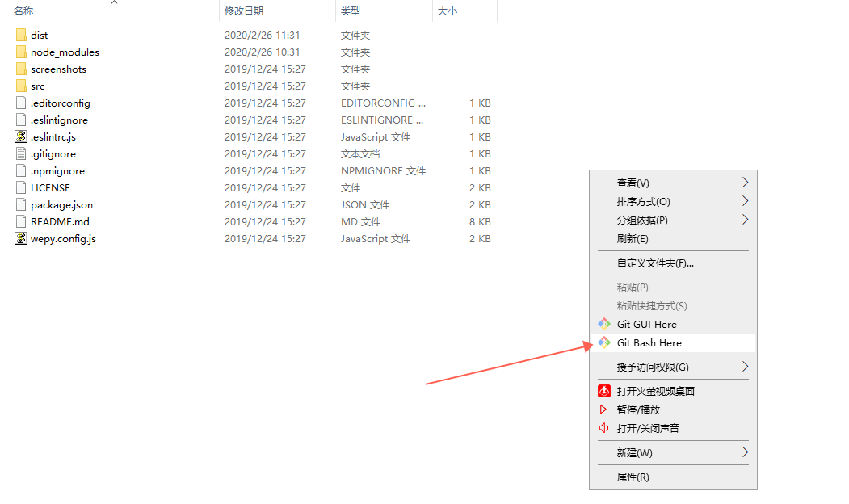Click the Git GUI Here icon
Image resolution: width=849 pixels, height=504 pixels.
click(606, 324)
